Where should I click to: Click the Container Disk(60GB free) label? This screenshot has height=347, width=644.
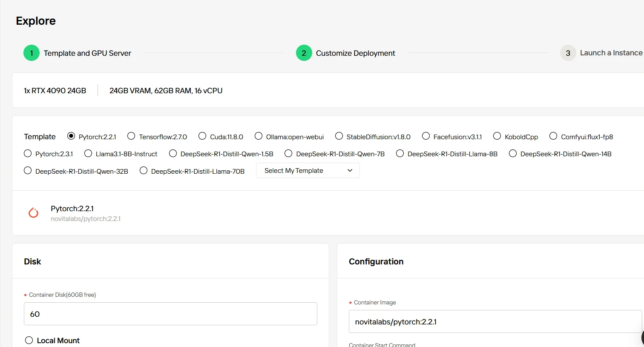[x=62, y=295]
